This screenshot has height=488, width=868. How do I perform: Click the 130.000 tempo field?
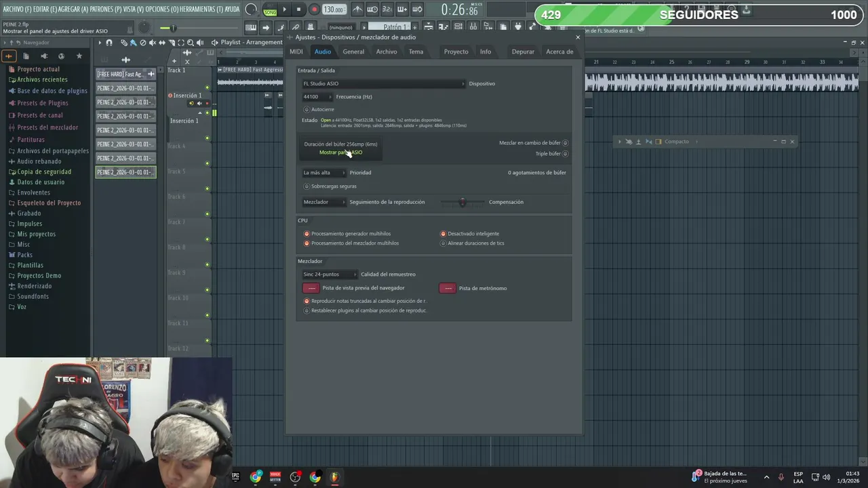(333, 9)
